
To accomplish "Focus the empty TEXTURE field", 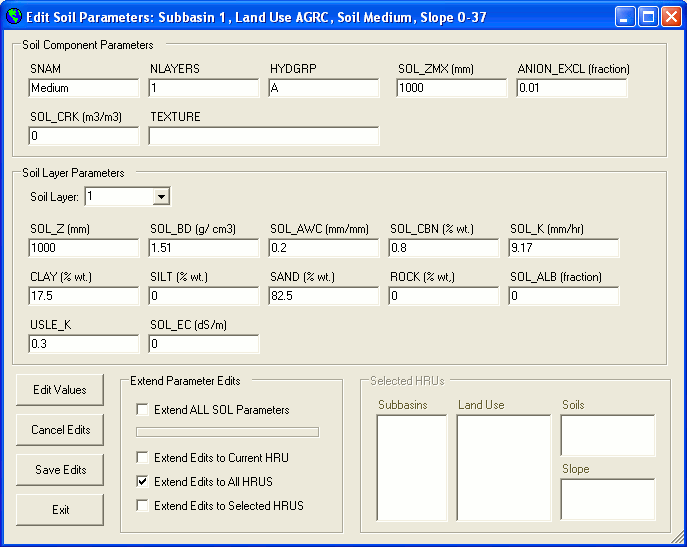I will click(264, 136).
